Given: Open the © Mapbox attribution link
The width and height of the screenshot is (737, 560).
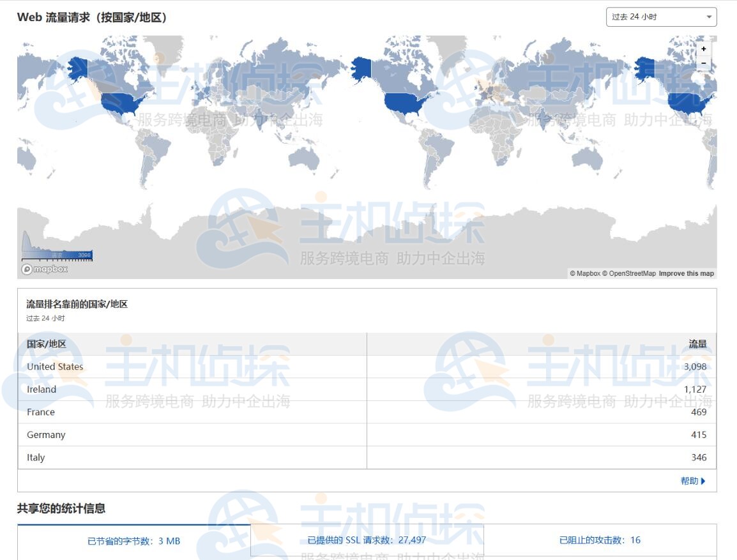Looking at the screenshot, I should 585,273.
